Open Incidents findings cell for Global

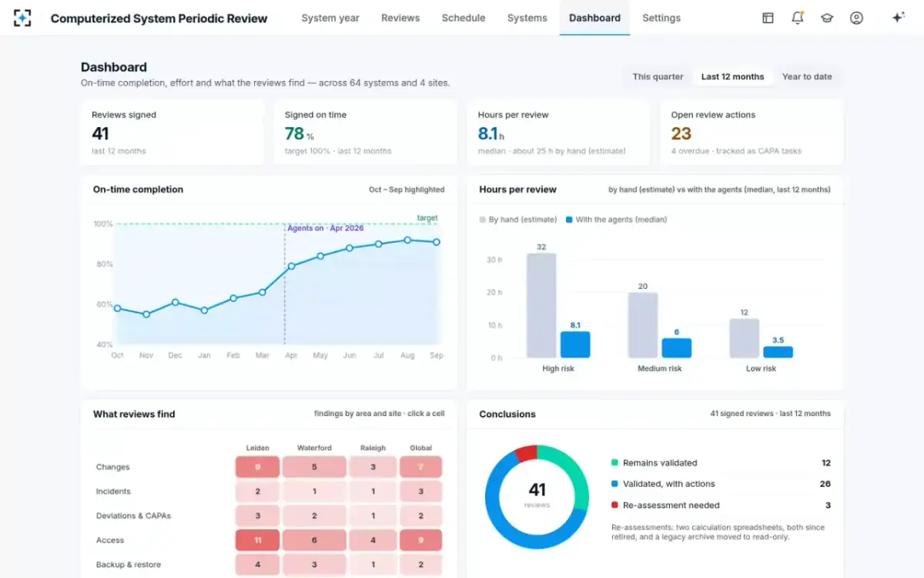pyautogui.click(x=420, y=491)
